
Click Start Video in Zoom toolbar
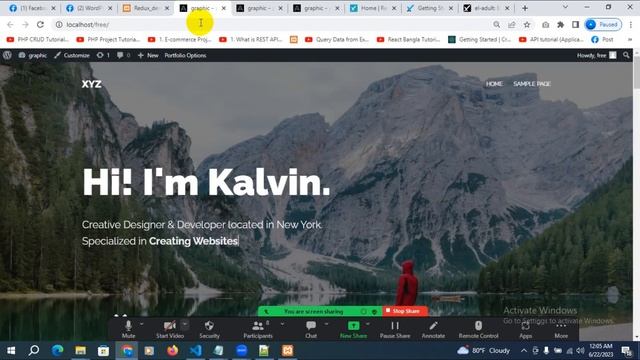click(x=170, y=329)
